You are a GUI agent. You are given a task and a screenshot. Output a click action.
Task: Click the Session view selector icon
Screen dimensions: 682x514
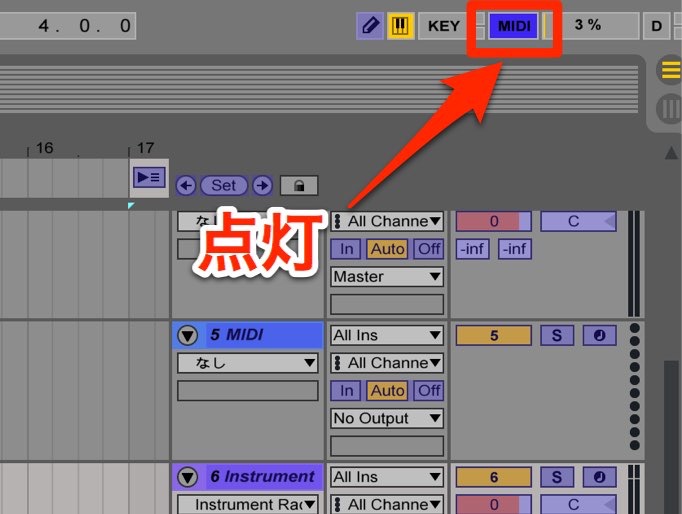(670, 108)
